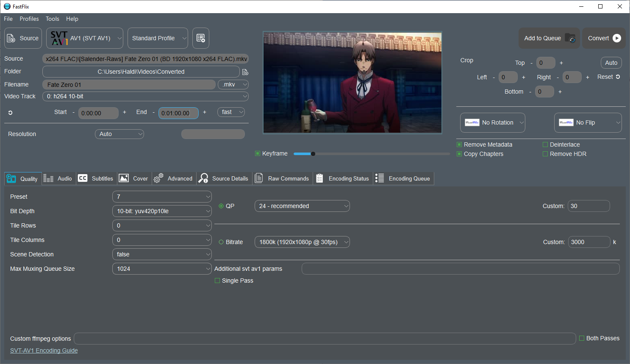
Task: Increase the End time with plus
Action: pyautogui.click(x=205, y=112)
